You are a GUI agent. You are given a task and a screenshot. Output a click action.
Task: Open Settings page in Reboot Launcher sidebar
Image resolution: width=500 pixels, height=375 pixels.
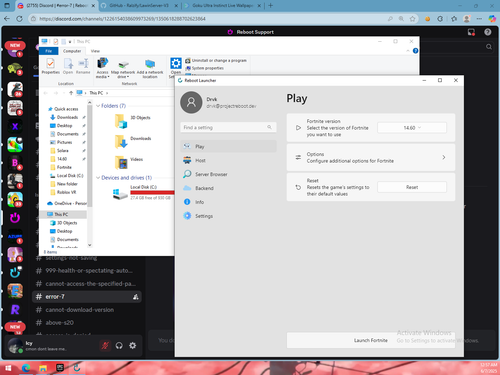pos(228,216)
